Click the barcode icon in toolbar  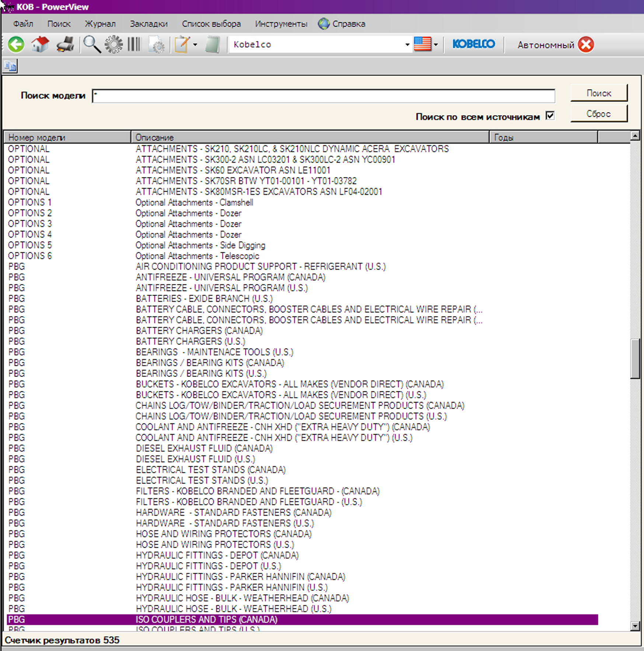[134, 45]
